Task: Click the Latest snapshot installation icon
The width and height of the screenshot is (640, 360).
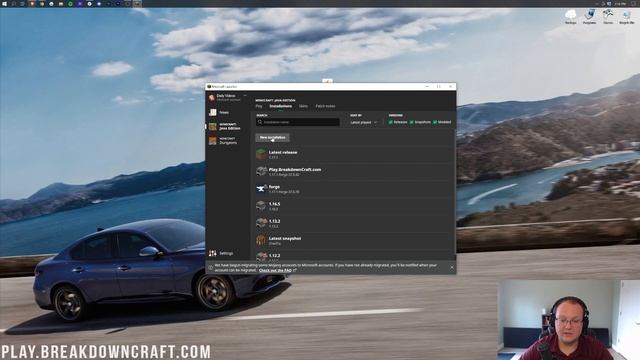Action: (x=261, y=240)
